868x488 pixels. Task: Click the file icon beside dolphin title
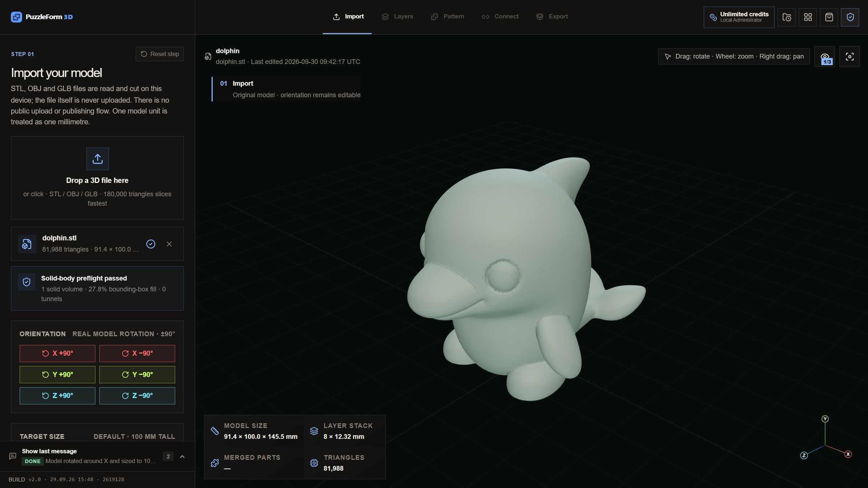(208, 56)
